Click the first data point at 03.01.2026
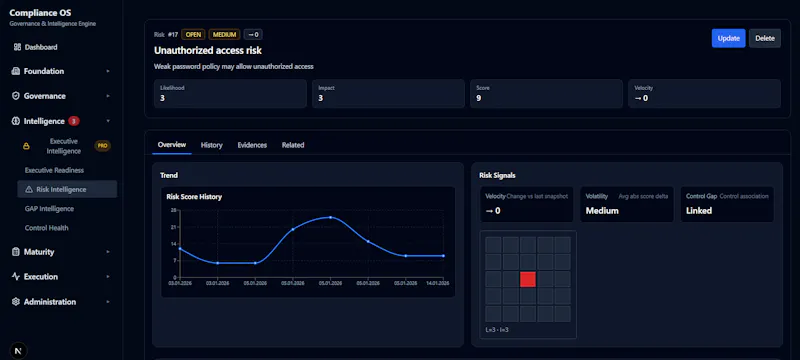This screenshot has height=360, width=800. coord(180,248)
